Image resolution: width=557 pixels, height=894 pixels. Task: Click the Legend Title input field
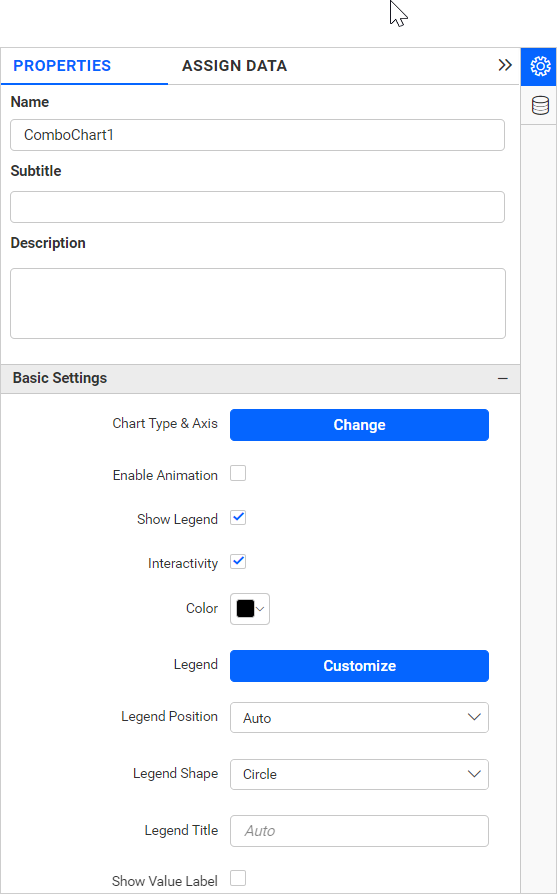click(x=359, y=831)
